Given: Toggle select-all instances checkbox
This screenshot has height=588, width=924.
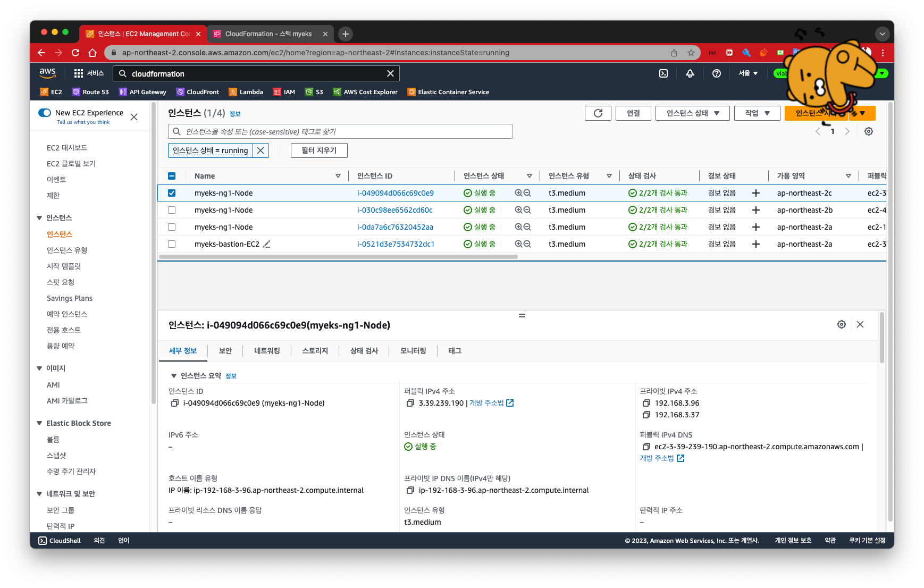Looking at the screenshot, I should [172, 176].
